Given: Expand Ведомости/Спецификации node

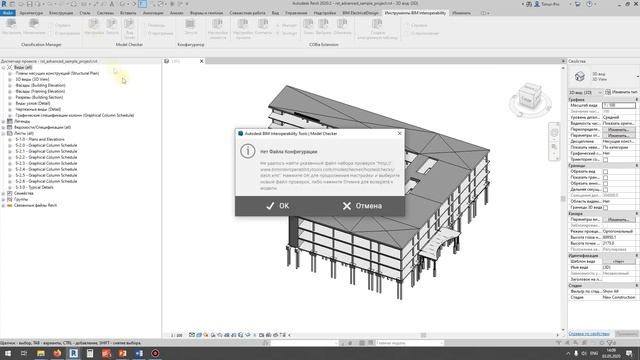Looking at the screenshot, I should [3, 127].
